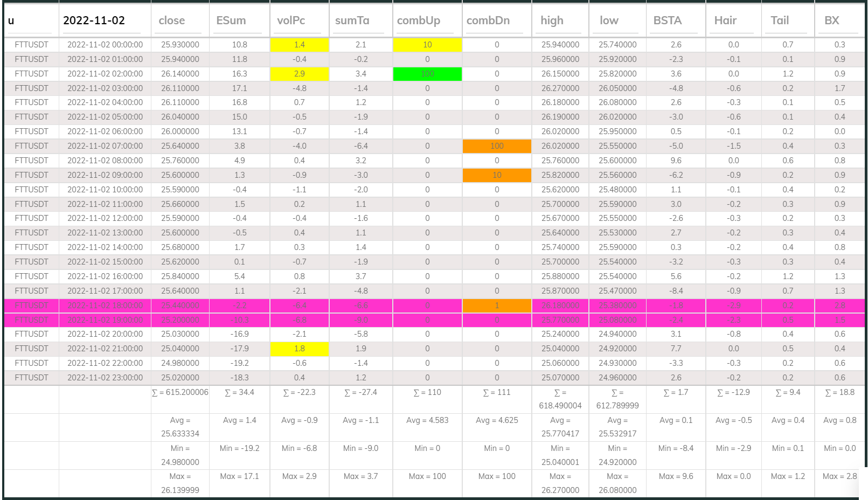Select the orange combDn cell at 07:00

click(496, 145)
